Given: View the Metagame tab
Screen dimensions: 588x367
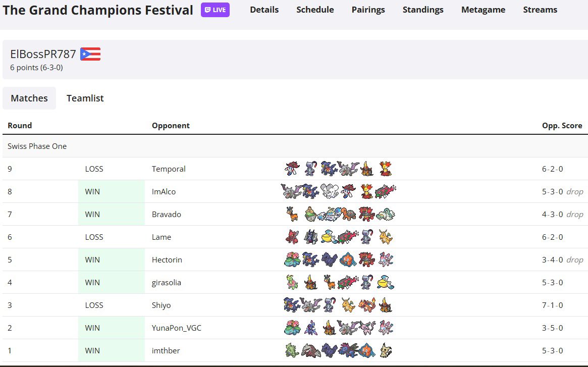Looking at the screenshot, I should 483,10.
